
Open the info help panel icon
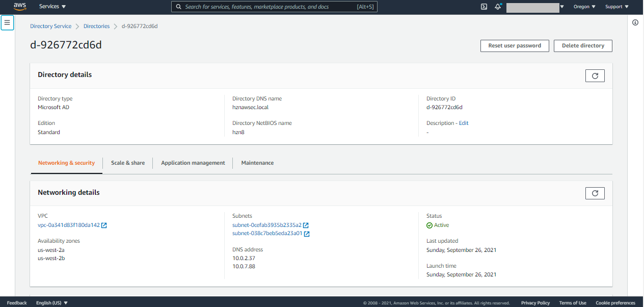(635, 22)
